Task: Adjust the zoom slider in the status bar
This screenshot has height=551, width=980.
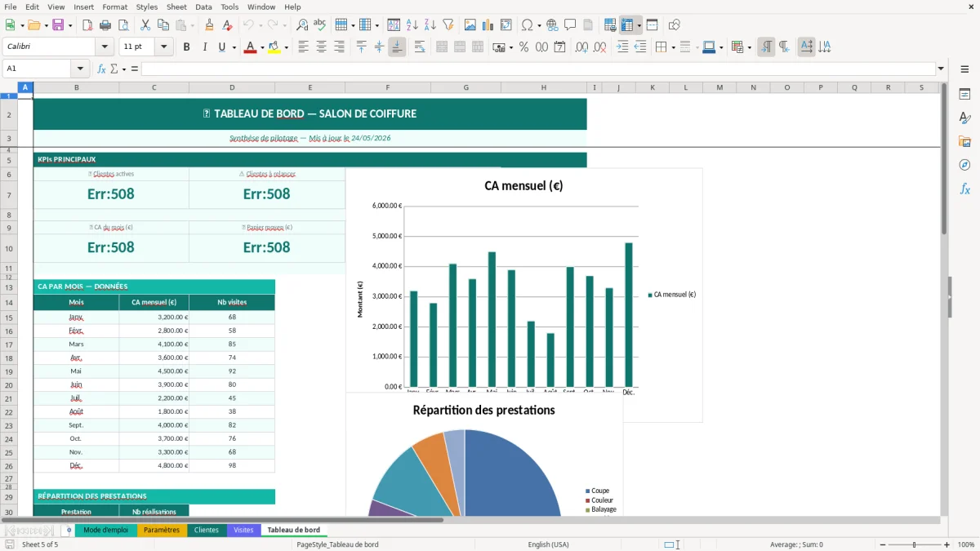Action: point(913,544)
